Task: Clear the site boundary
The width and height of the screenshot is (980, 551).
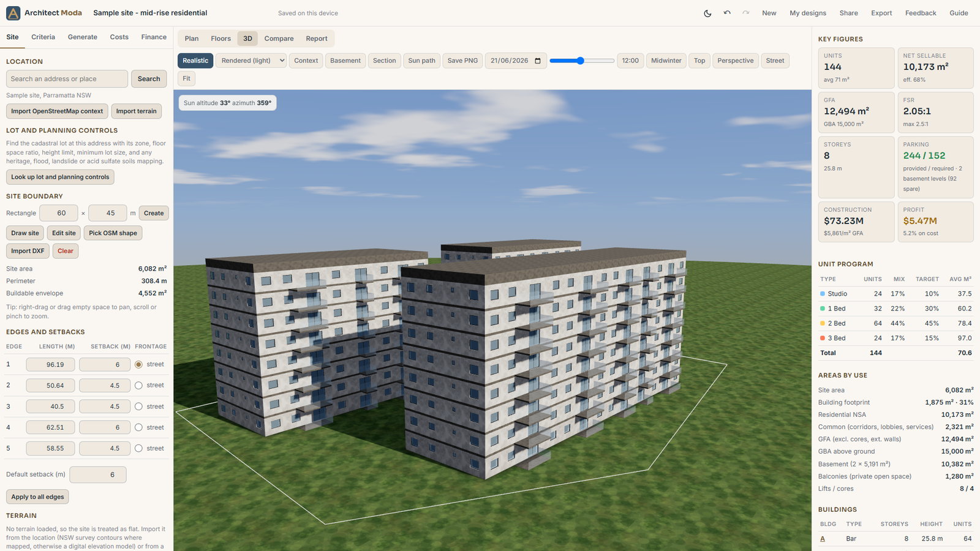Action: point(66,251)
